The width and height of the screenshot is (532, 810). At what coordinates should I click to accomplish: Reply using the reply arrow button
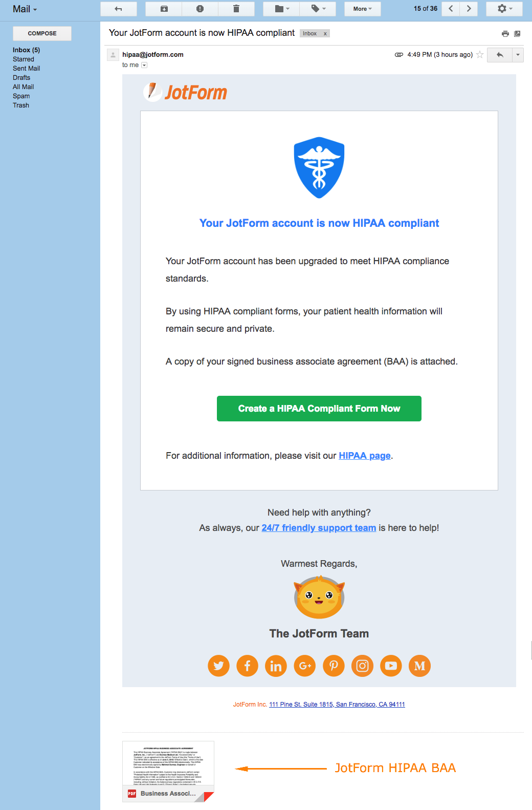[500, 55]
